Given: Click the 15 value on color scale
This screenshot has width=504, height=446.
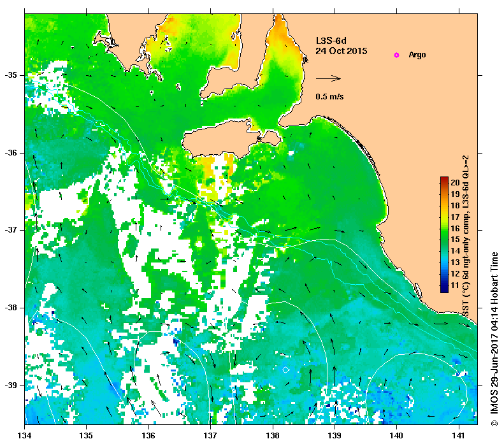Looking at the screenshot, I should click(x=455, y=240).
